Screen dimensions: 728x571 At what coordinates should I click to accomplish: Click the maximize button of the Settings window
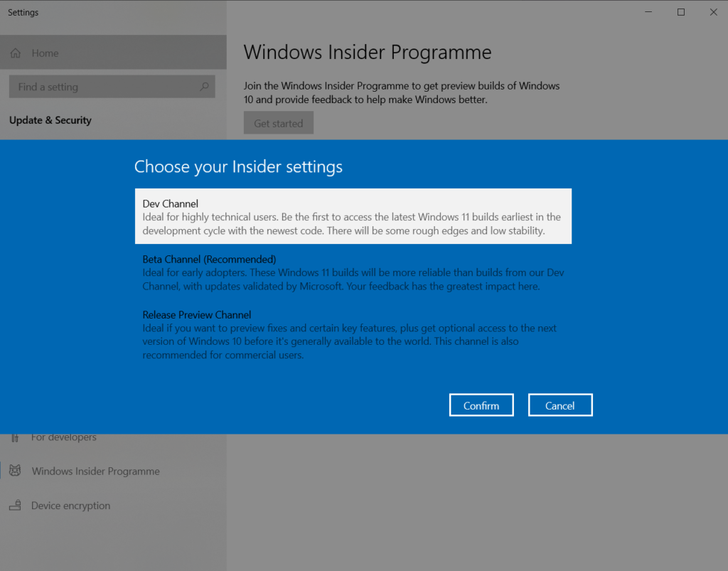tap(680, 11)
